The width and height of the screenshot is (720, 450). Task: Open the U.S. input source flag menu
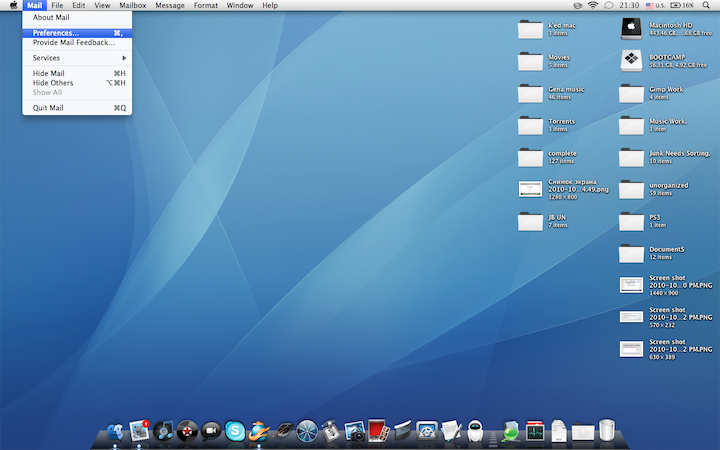(x=655, y=6)
